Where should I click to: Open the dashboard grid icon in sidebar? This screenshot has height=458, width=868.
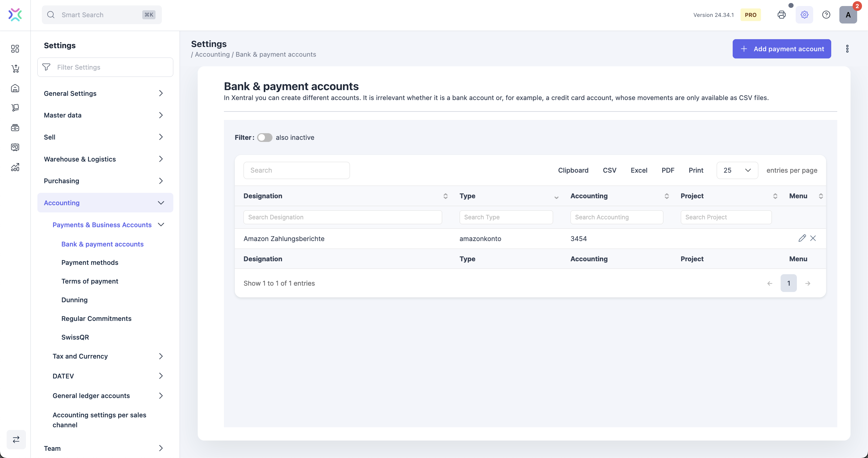[x=15, y=49]
